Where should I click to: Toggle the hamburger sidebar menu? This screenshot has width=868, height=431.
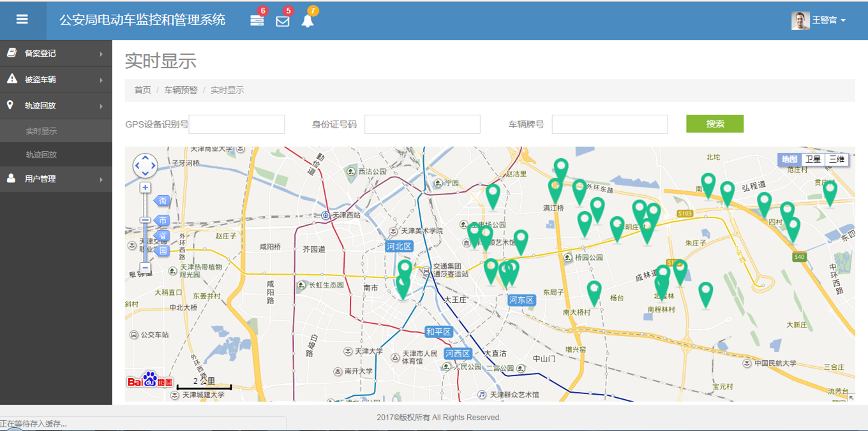22,20
